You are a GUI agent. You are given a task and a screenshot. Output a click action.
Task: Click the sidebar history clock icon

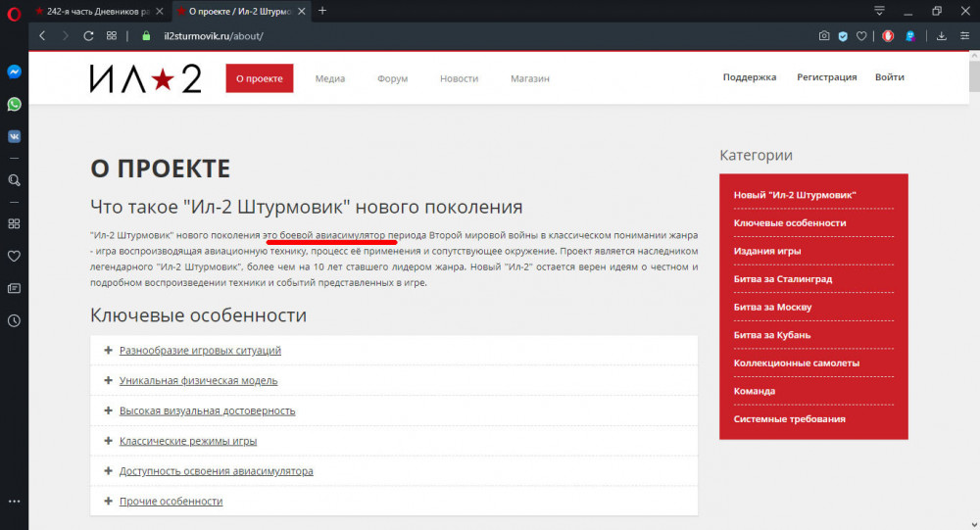click(15, 320)
